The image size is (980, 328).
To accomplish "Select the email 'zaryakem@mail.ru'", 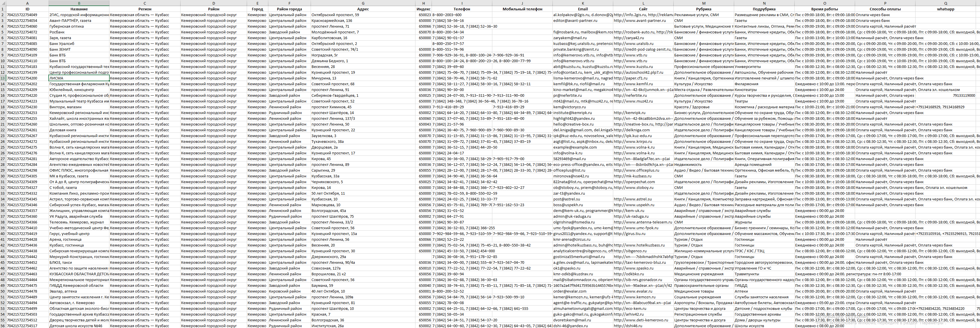I will pyautogui.click(x=582, y=38).
